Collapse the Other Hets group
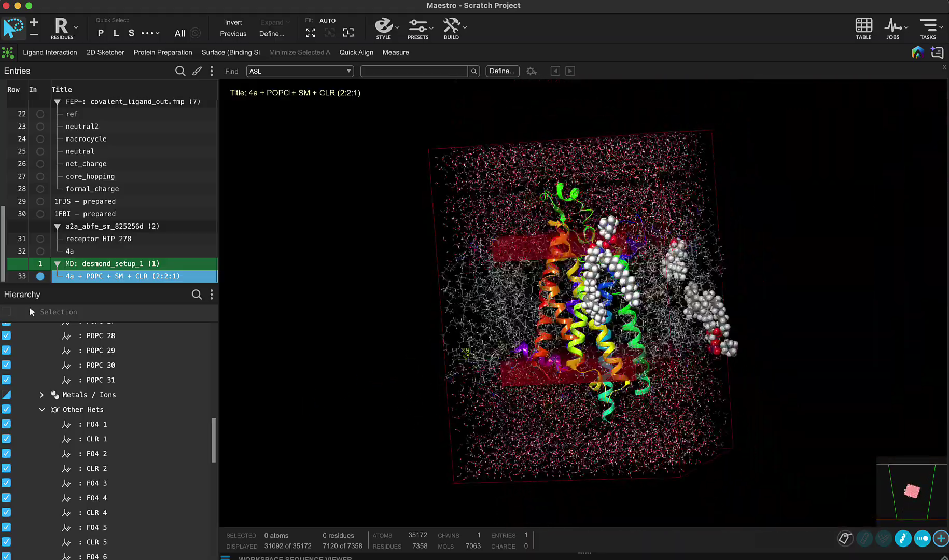The width and height of the screenshot is (949, 560). coord(41,410)
